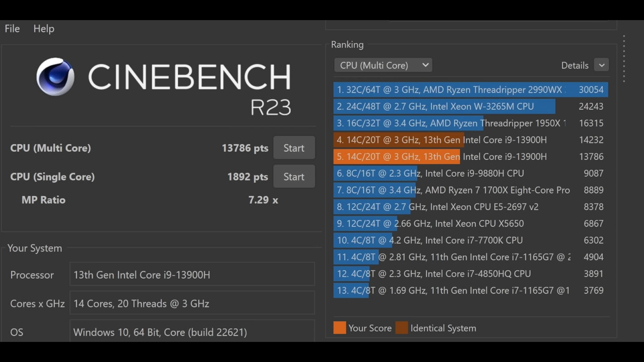Screen dimensions: 644x362
Task: Click the brown Identical System swatch
Action: (401, 328)
